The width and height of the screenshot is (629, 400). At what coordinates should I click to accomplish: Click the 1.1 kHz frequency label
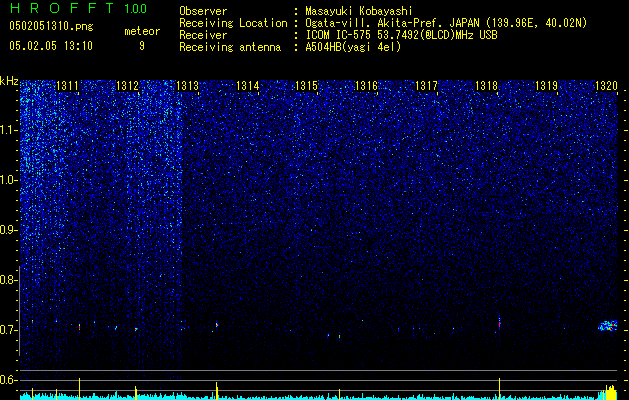[9, 130]
